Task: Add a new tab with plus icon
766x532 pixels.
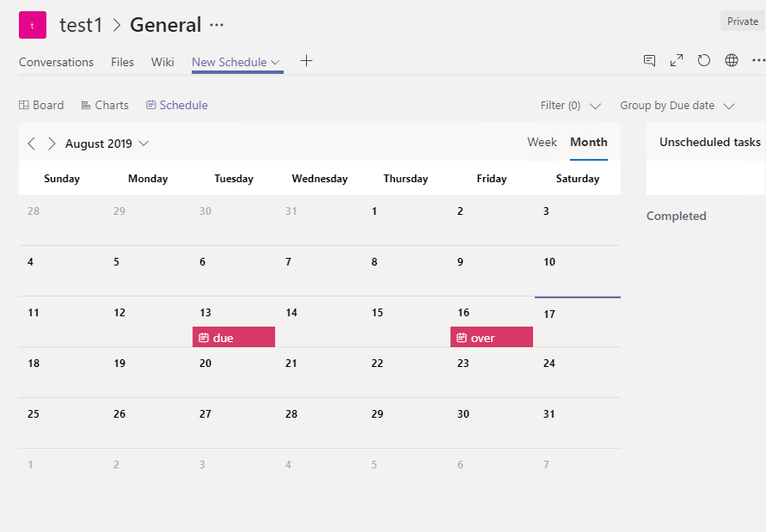Action: coord(306,61)
